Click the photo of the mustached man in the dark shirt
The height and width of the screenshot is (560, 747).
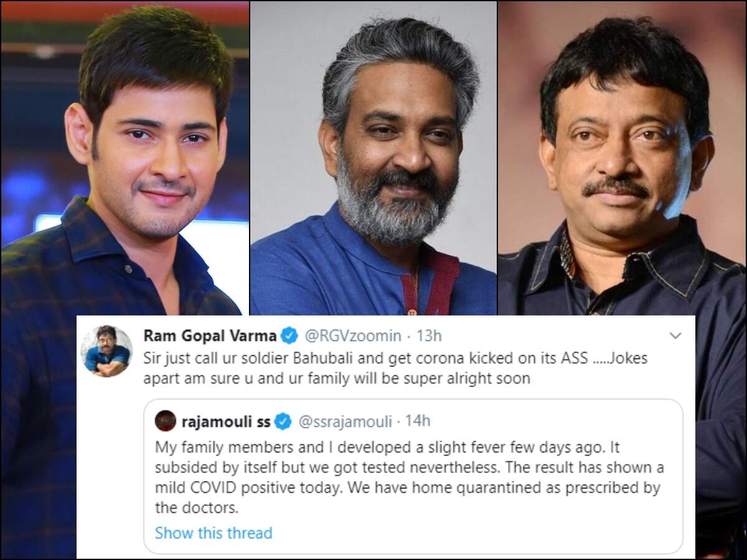click(622, 158)
